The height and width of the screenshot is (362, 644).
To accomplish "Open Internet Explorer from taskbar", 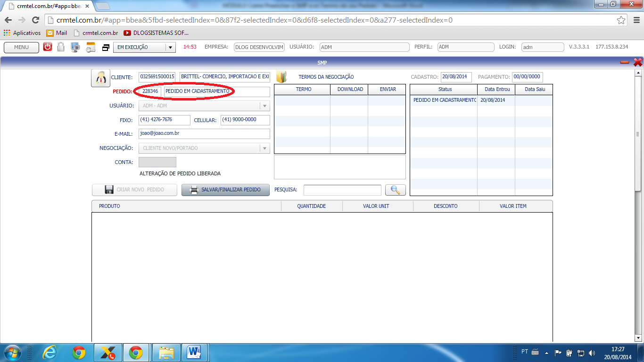I will click(x=50, y=353).
